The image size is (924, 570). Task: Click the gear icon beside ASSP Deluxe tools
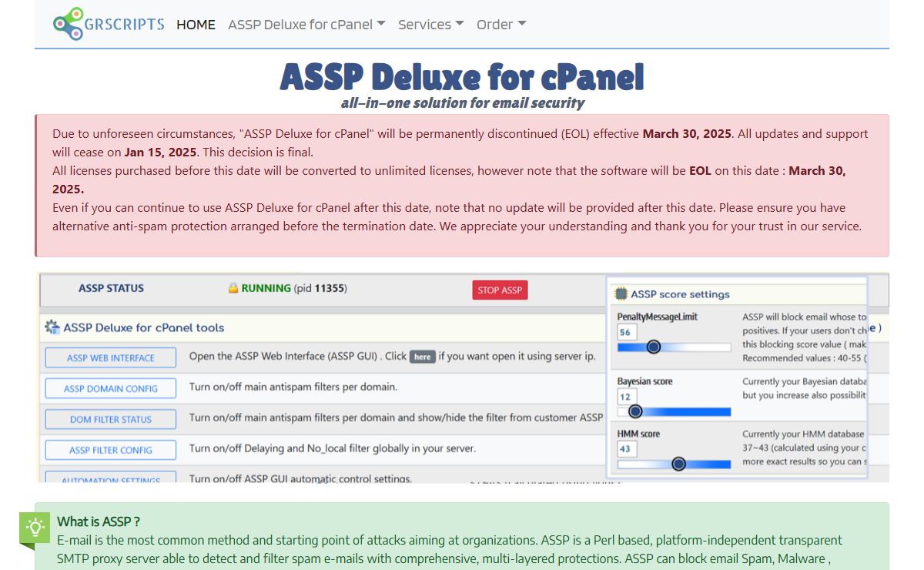tap(52, 327)
